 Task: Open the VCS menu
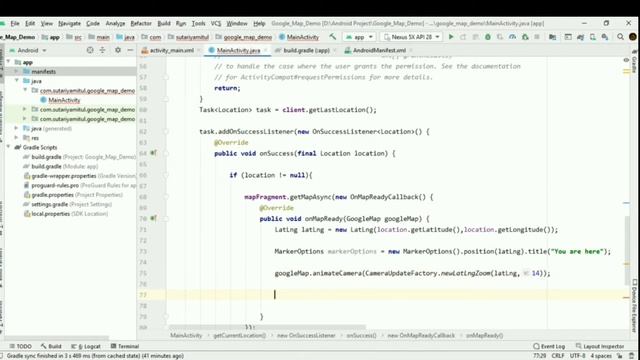pos(216,23)
